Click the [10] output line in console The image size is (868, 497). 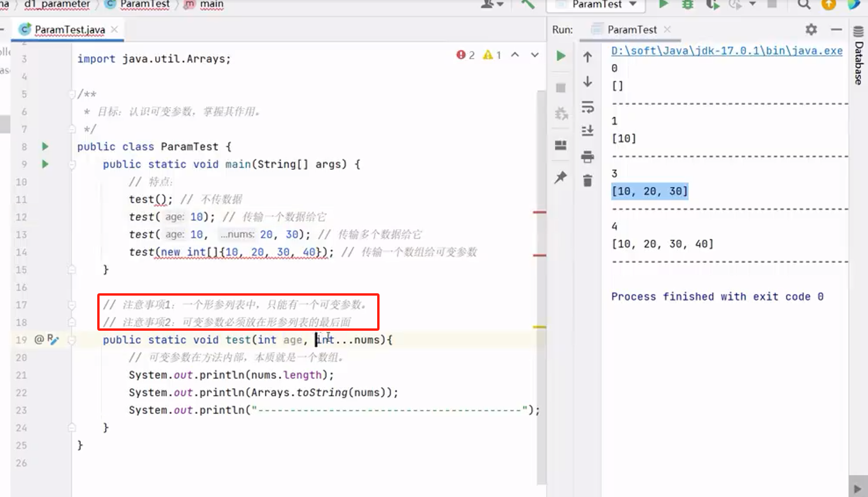point(623,139)
